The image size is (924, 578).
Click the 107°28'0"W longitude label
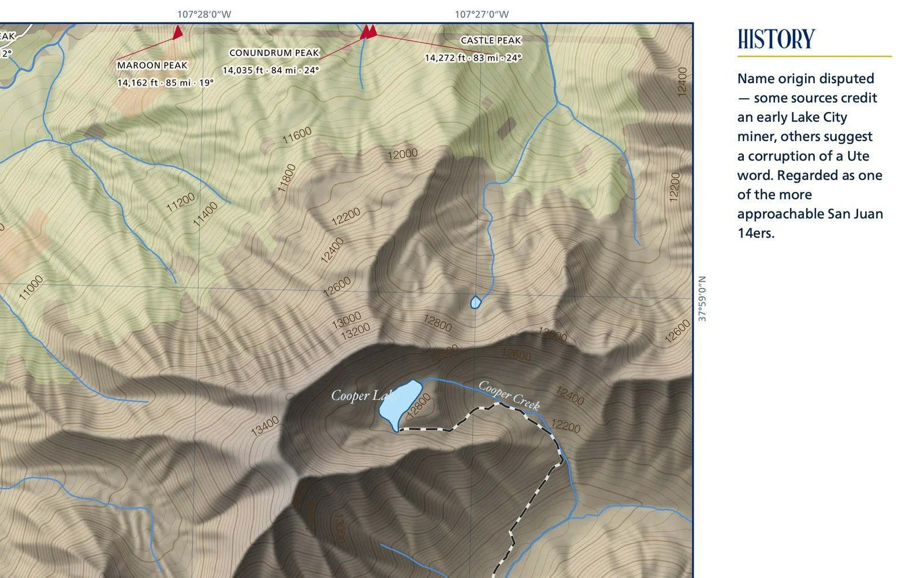[204, 14]
